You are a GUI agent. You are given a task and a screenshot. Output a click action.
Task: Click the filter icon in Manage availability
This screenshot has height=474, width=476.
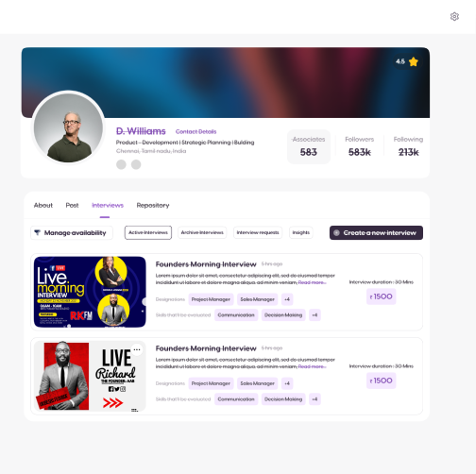pos(37,232)
